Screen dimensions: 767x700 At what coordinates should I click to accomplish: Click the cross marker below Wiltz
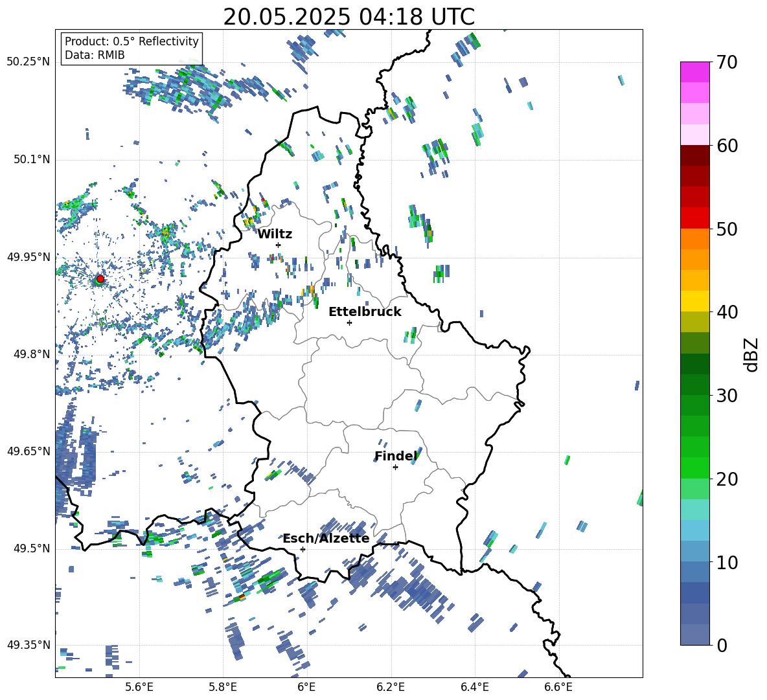click(279, 245)
